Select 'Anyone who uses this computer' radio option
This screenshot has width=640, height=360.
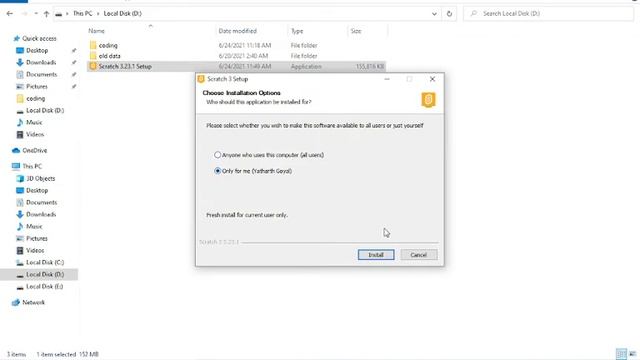click(x=218, y=155)
